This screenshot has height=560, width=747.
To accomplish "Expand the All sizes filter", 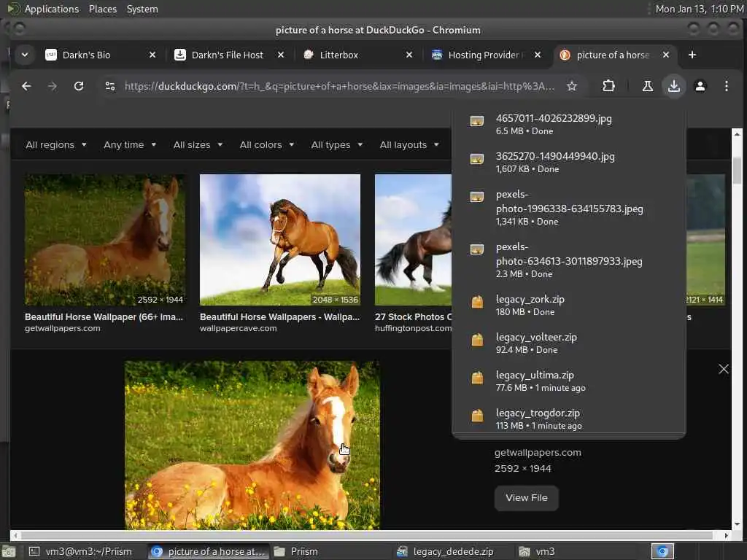I will click(198, 145).
